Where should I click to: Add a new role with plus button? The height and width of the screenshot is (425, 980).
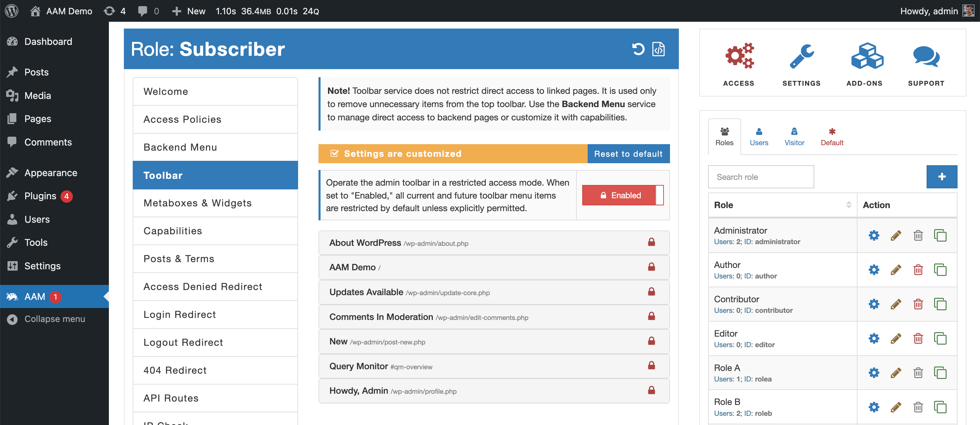942,177
